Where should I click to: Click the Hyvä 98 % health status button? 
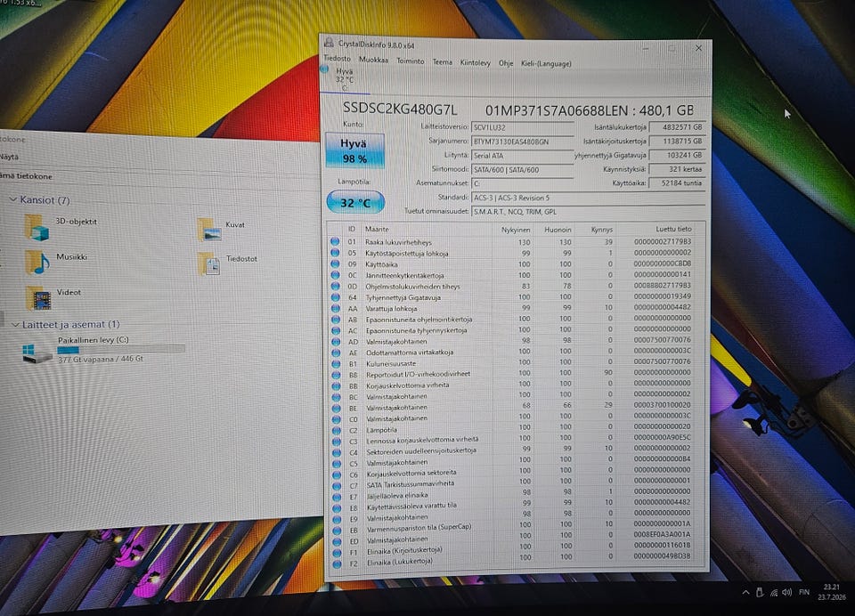click(x=355, y=151)
